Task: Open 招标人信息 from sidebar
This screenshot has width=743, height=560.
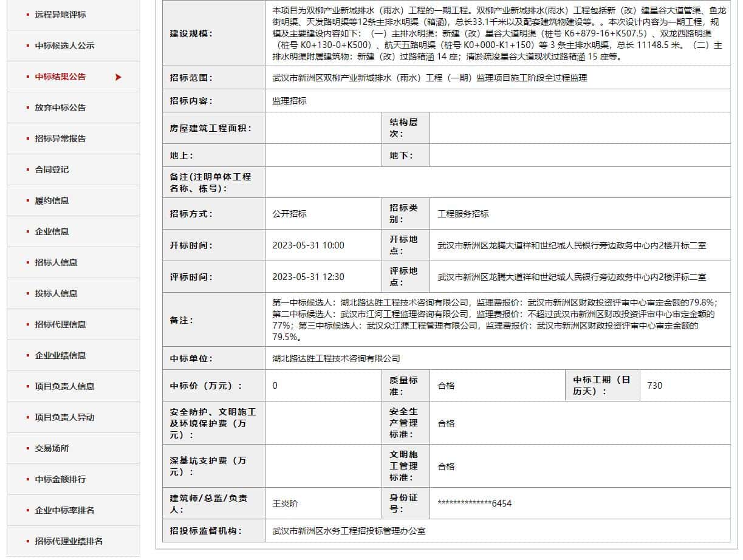Action: [x=56, y=262]
